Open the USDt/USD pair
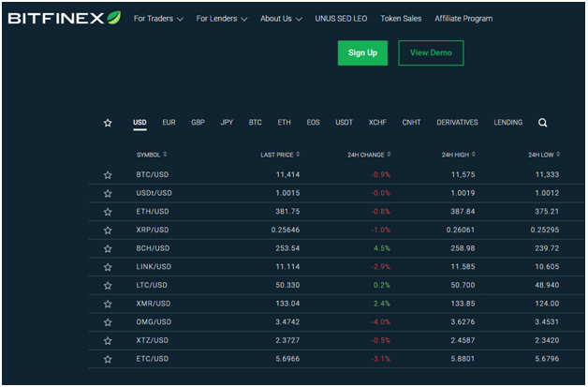This screenshot has height=387, width=588. coord(154,193)
